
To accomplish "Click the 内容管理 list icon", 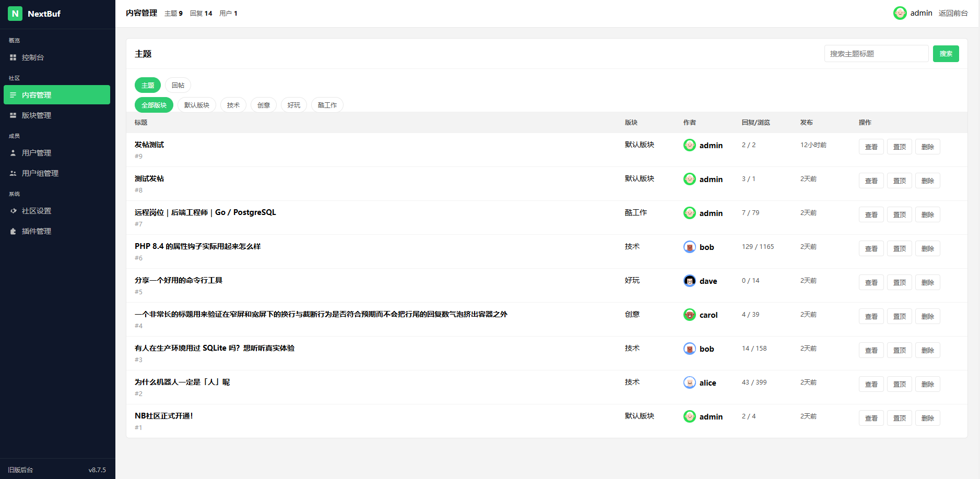I will (x=13, y=95).
